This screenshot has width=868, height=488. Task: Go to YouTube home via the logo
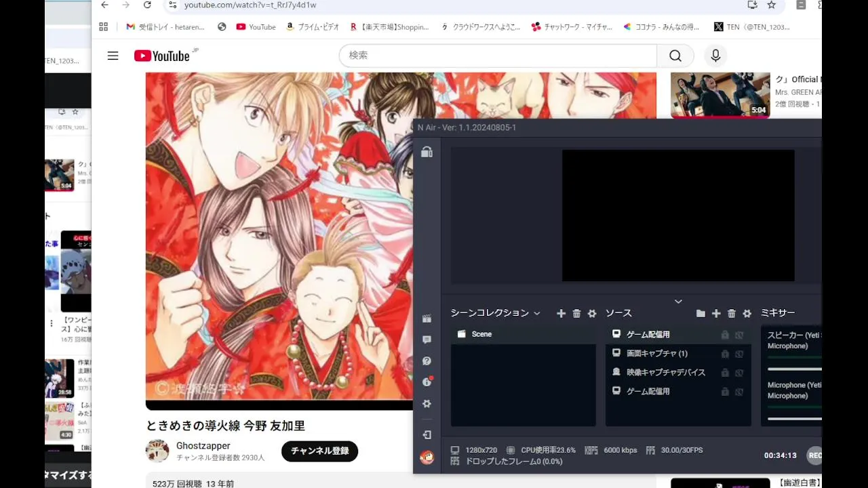pyautogui.click(x=162, y=56)
